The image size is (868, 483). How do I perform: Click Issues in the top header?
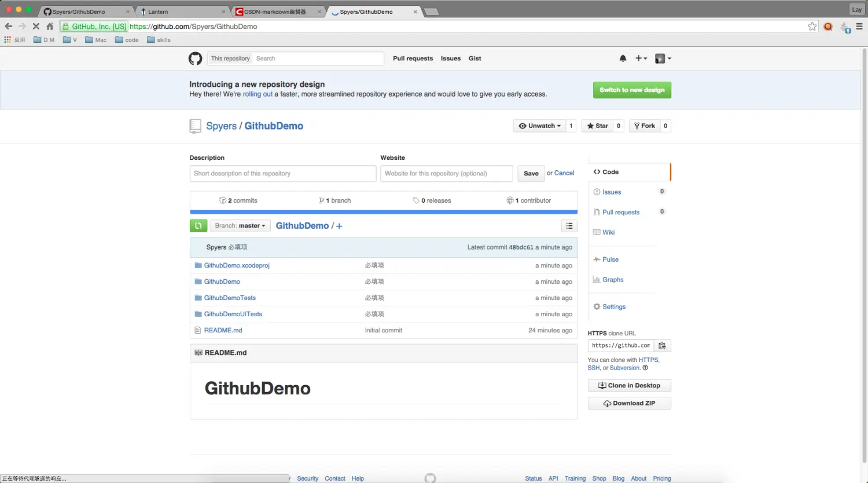coord(451,58)
